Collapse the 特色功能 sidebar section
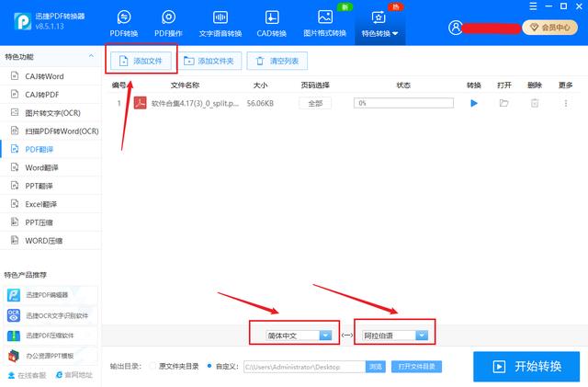The width and height of the screenshot is (588, 387). coord(91,57)
